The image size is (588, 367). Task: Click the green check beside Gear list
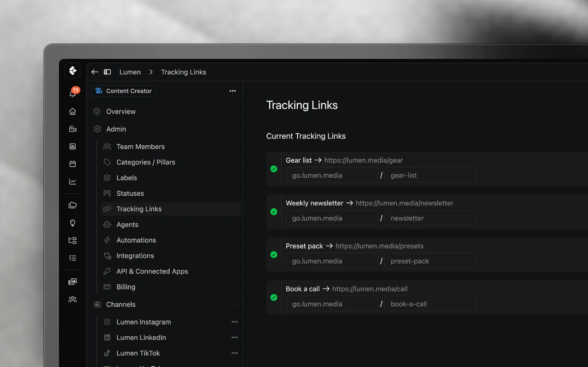[274, 169]
